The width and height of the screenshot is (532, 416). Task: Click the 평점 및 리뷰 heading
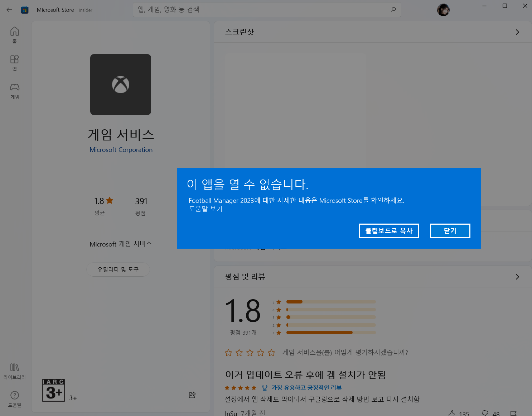pyautogui.click(x=245, y=277)
